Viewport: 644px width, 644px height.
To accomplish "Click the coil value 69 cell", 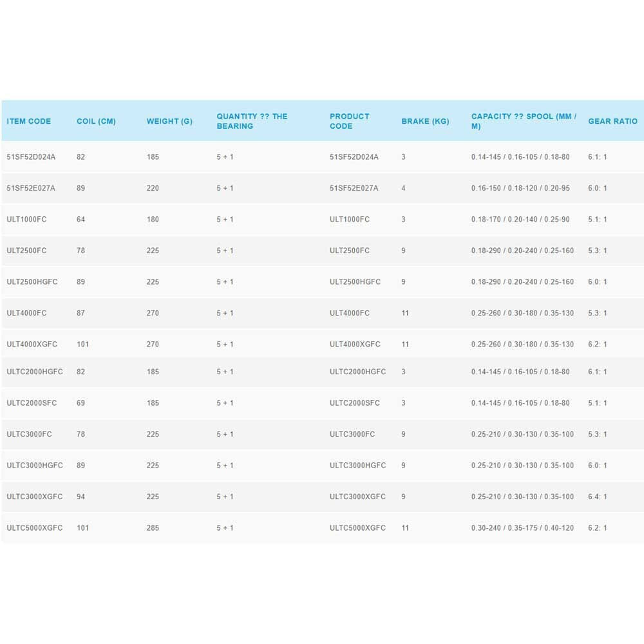I will [x=81, y=403].
